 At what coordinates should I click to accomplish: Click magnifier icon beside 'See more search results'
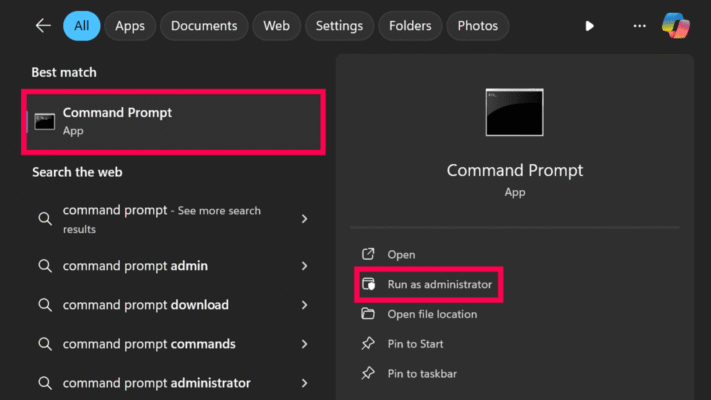(x=45, y=219)
